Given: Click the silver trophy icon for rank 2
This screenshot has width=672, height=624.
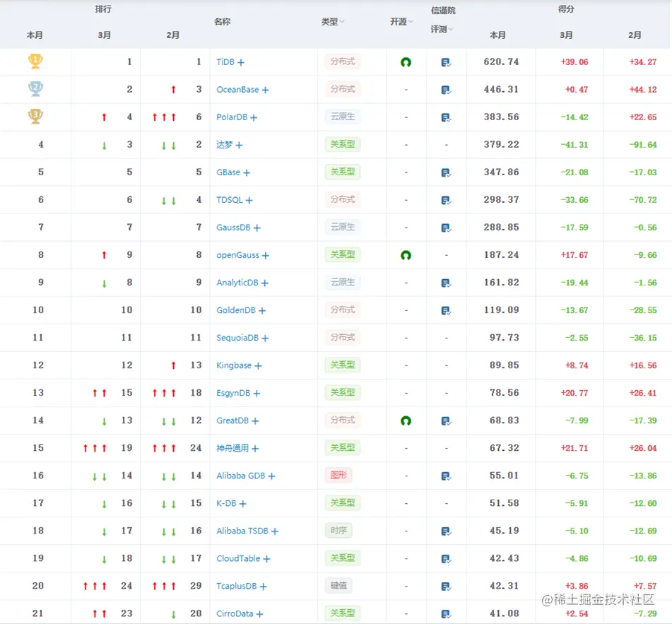Looking at the screenshot, I should pyautogui.click(x=35, y=89).
